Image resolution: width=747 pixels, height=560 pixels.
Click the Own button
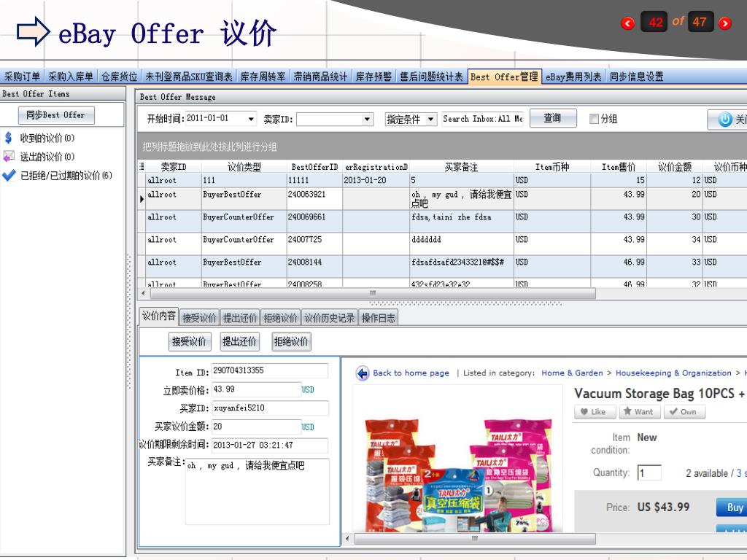[684, 412]
